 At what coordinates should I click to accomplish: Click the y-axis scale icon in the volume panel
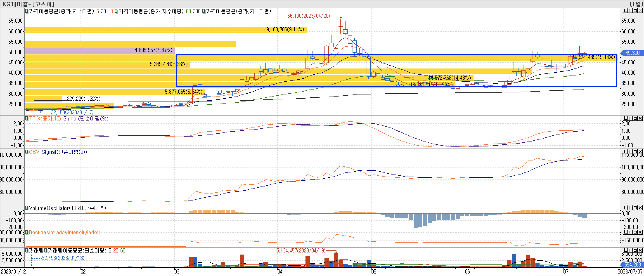(625, 250)
